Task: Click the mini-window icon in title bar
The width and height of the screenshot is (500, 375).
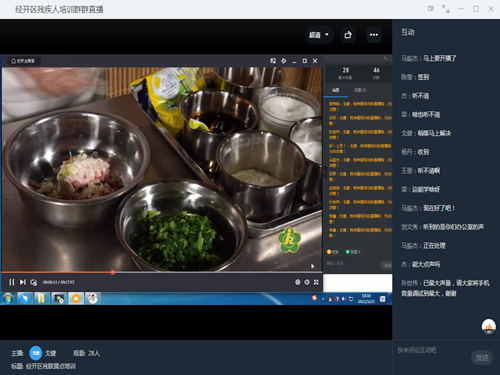Action: click(x=430, y=9)
